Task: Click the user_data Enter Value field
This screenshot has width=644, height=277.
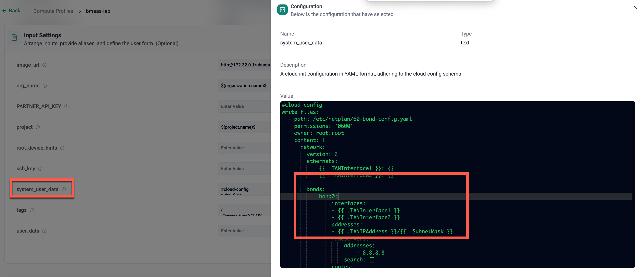Action: (x=244, y=231)
